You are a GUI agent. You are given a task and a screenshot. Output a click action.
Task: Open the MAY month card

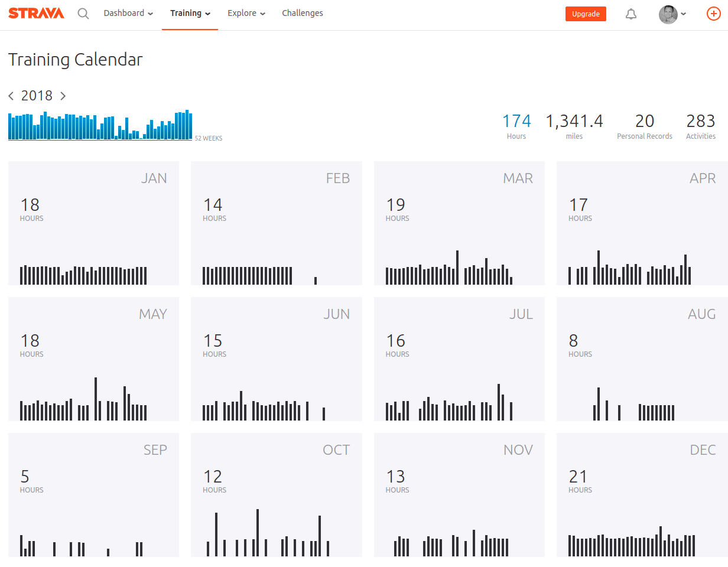point(93,359)
